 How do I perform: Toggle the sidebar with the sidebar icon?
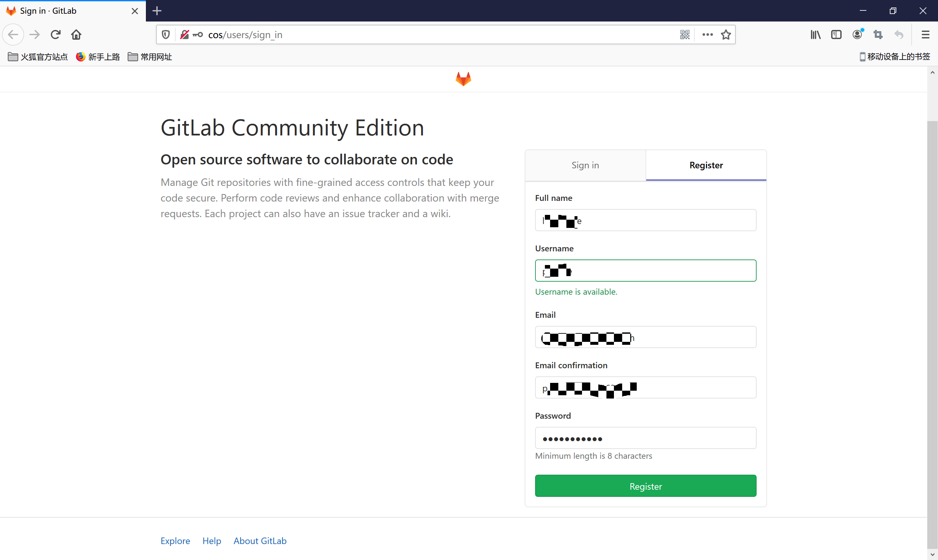click(836, 34)
